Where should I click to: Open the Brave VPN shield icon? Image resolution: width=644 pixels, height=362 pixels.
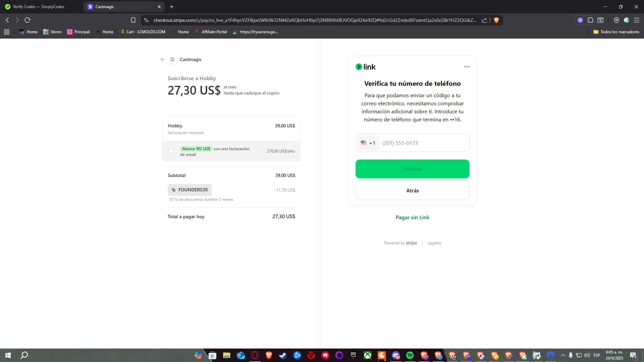coord(616,20)
